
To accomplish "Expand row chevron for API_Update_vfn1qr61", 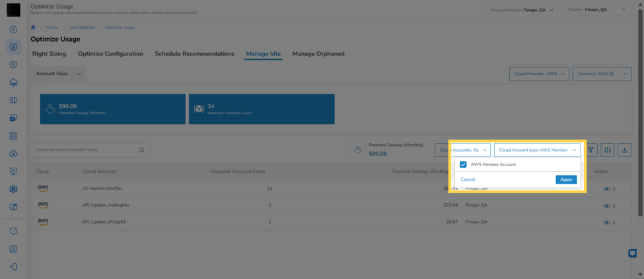I will click(614, 222).
